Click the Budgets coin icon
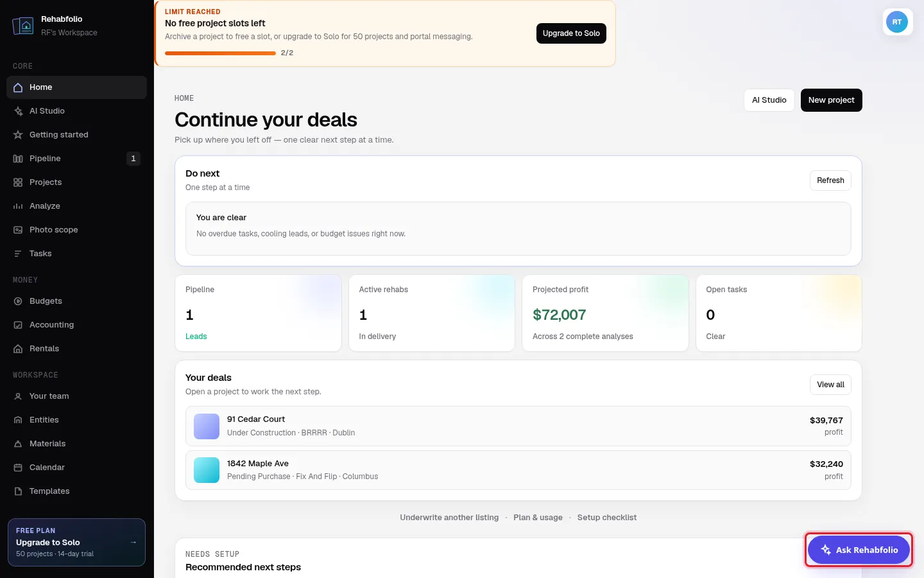Screen dimensions: 924x578 (18, 301)
